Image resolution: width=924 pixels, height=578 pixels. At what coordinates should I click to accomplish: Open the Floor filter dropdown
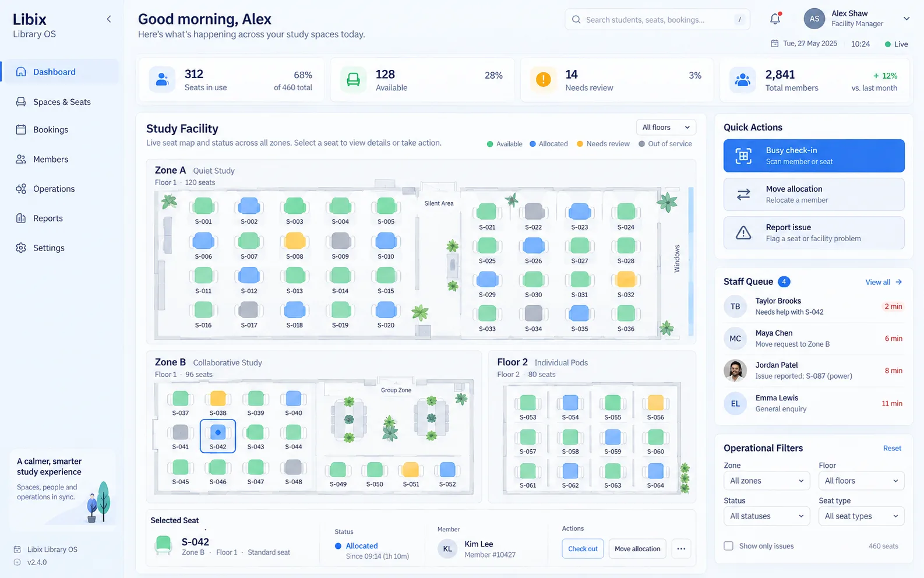(862, 481)
